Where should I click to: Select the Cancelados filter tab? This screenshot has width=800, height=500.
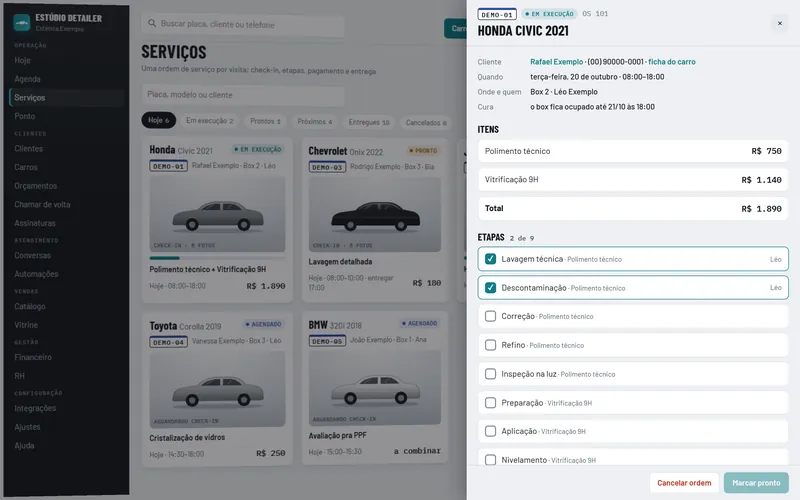coord(426,122)
